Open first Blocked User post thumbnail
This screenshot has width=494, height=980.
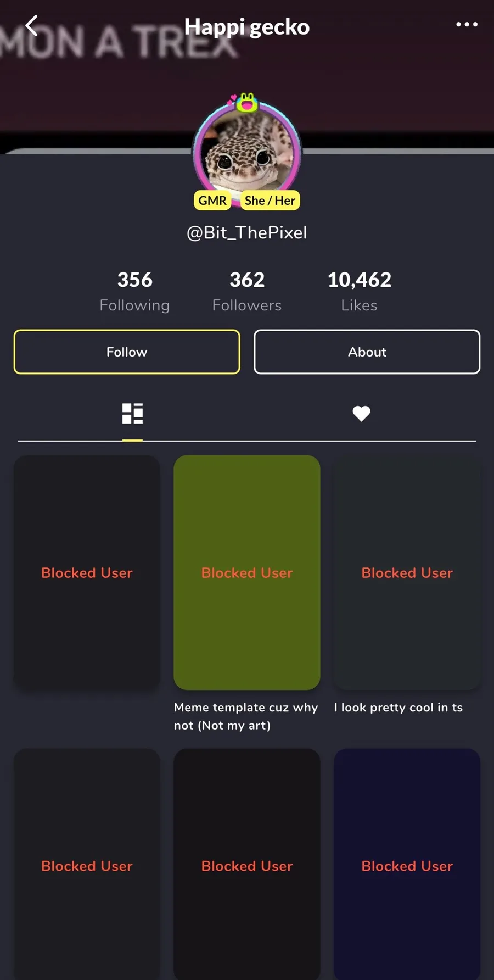tap(87, 572)
